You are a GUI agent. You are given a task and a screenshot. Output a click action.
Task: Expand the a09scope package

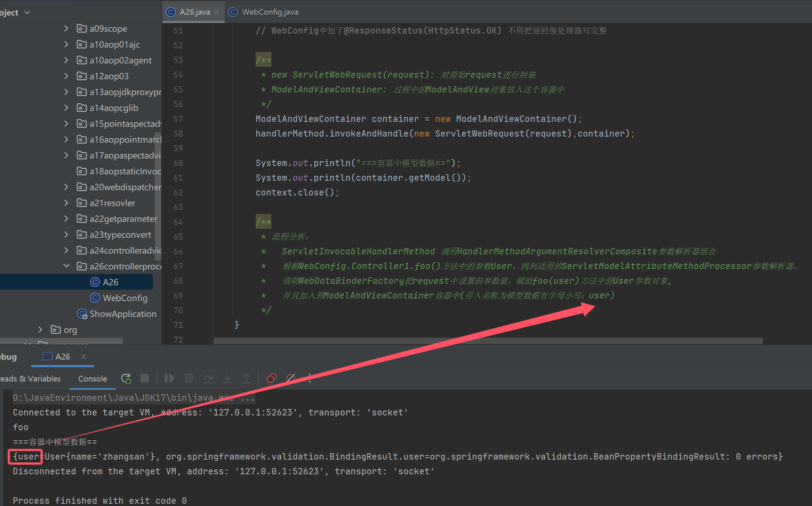[x=66, y=29]
